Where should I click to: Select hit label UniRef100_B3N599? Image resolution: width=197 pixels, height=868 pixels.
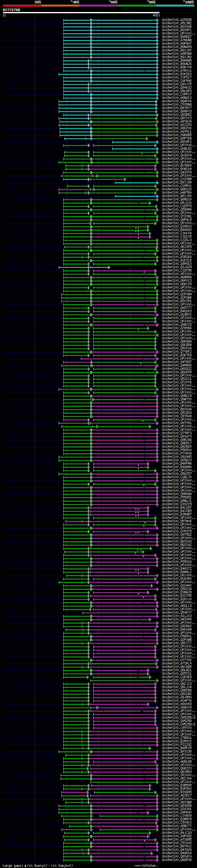[x=177, y=785]
